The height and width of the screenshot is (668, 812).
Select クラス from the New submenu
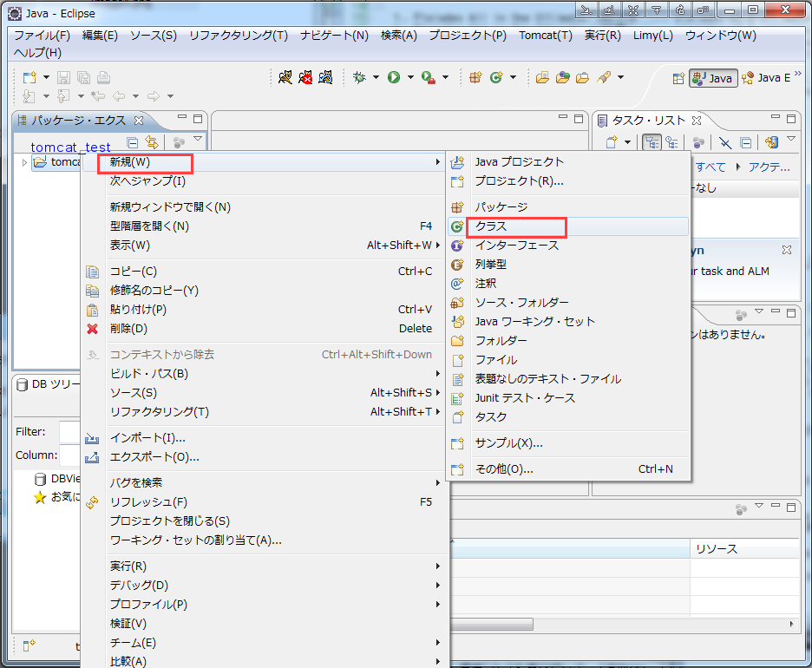[x=491, y=226]
